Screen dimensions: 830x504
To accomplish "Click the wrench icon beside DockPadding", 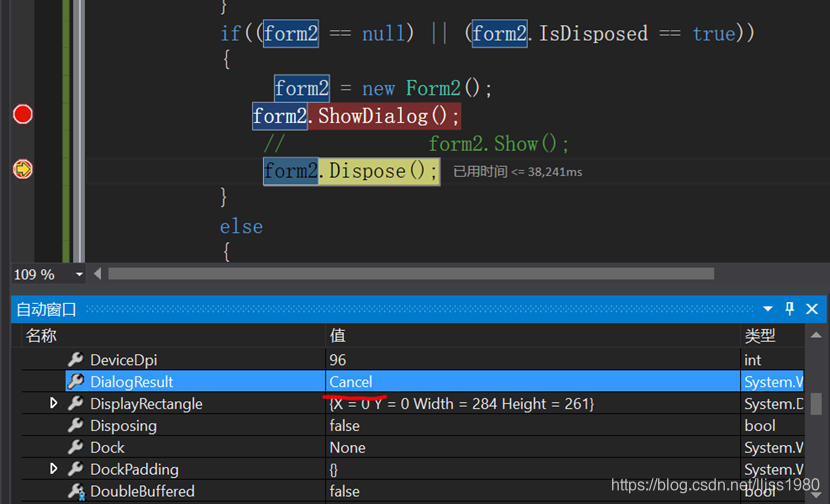I will tap(76, 469).
